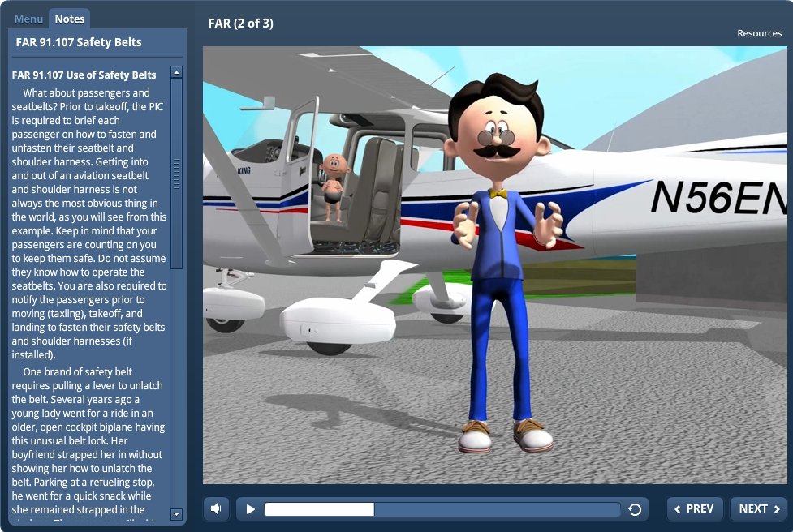Click the notes panel scrollbar thumb
Viewport: 793px width, 532px height.
pos(176,173)
